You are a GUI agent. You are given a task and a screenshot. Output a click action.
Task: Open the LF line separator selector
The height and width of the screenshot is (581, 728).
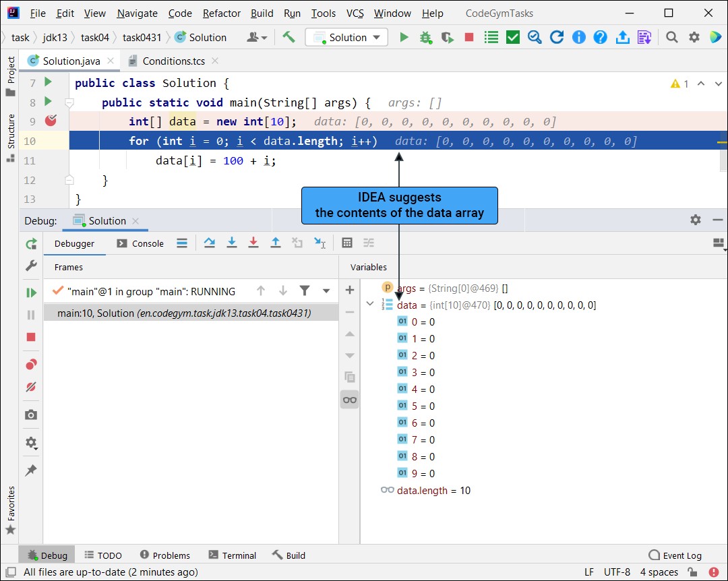[x=588, y=572]
